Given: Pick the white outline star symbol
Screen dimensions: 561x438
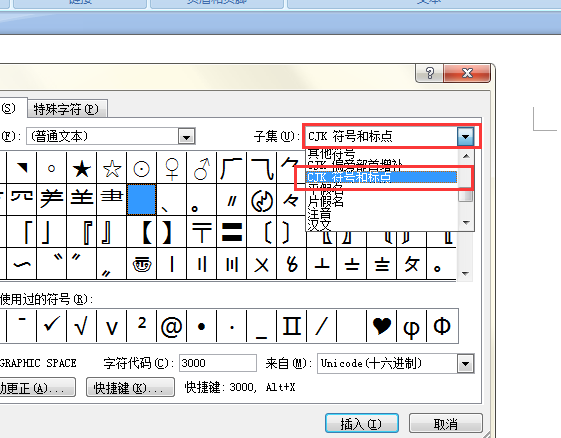Looking at the screenshot, I should coord(112,169).
